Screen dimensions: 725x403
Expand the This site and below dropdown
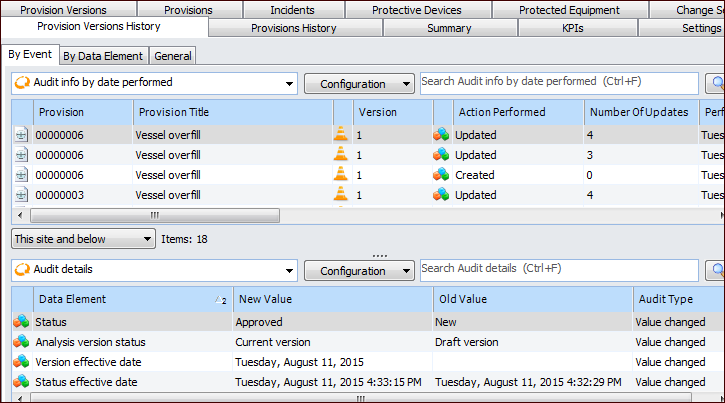point(148,239)
